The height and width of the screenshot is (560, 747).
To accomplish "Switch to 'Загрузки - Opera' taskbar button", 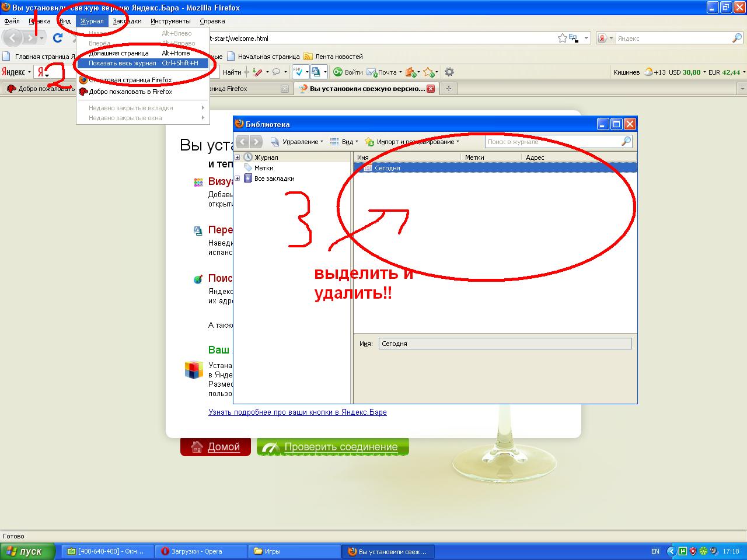I will (x=201, y=551).
